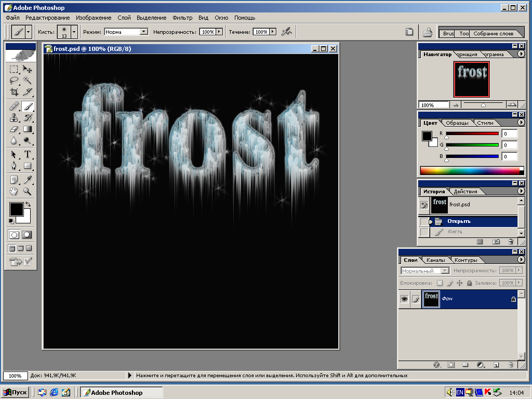Select the Eraser tool
532x399 pixels.
(x=14, y=129)
